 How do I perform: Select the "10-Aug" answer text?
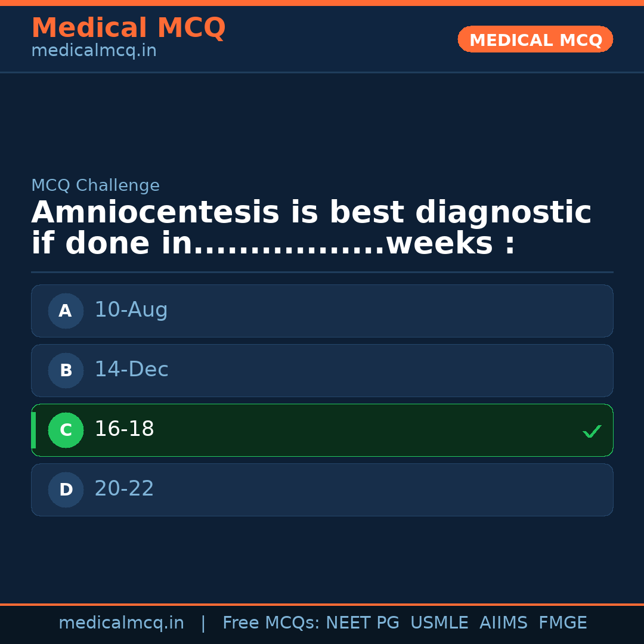point(131,310)
